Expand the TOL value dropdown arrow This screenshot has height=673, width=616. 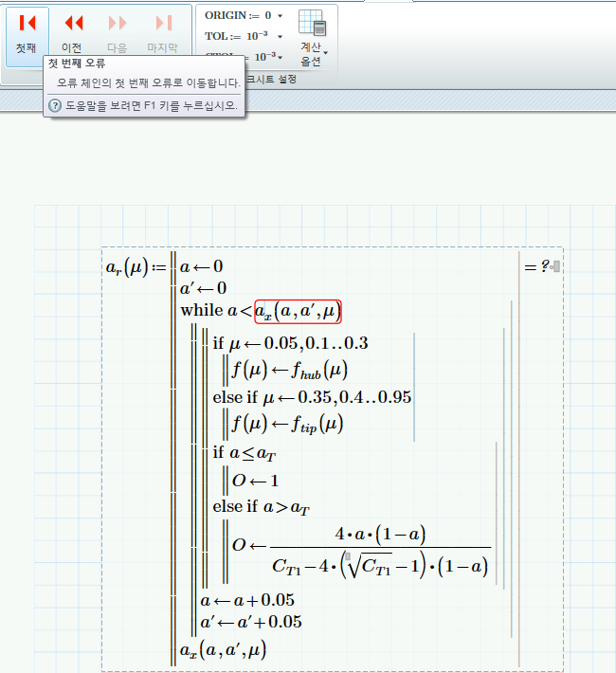(280, 36)
